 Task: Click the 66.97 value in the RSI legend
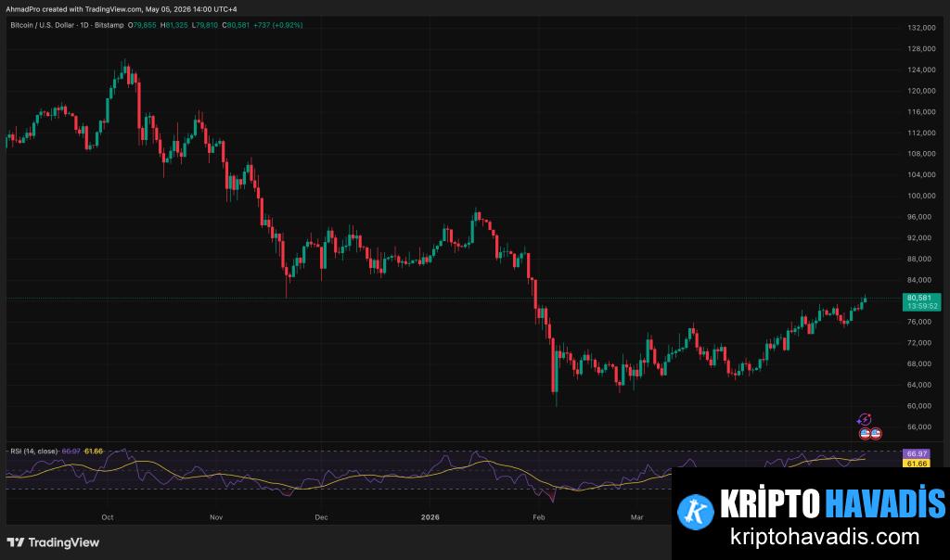[71, 452]
